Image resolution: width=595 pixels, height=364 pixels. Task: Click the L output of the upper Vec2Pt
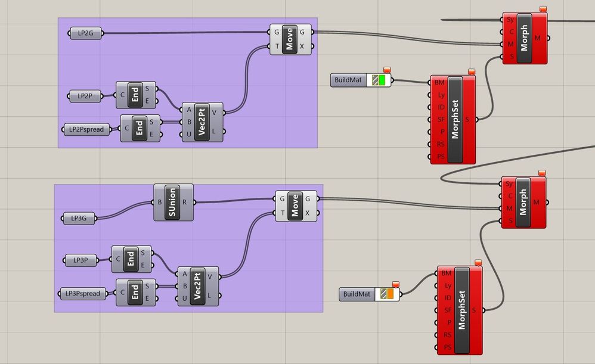click(x=214, y=131)
